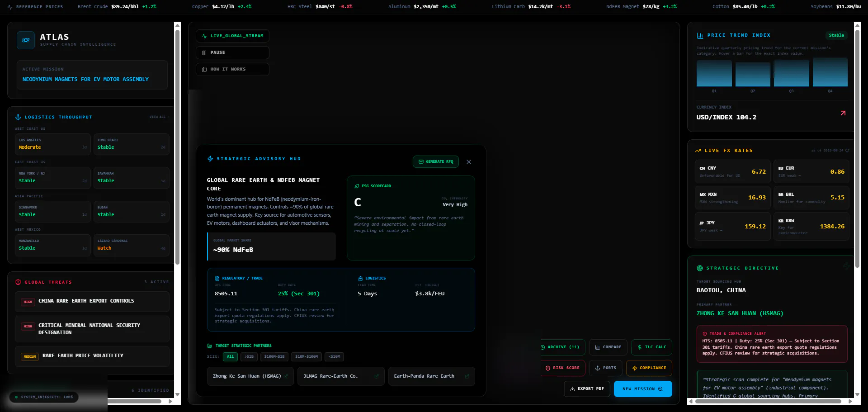Viewport: 868px width, 412px height.
Task: Click the Logistics Throughput anchor icon
Action: point(18,117)
